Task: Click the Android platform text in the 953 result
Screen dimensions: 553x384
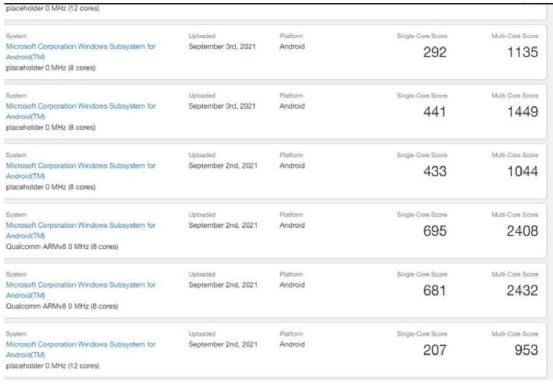Action: tap(292, 345)
